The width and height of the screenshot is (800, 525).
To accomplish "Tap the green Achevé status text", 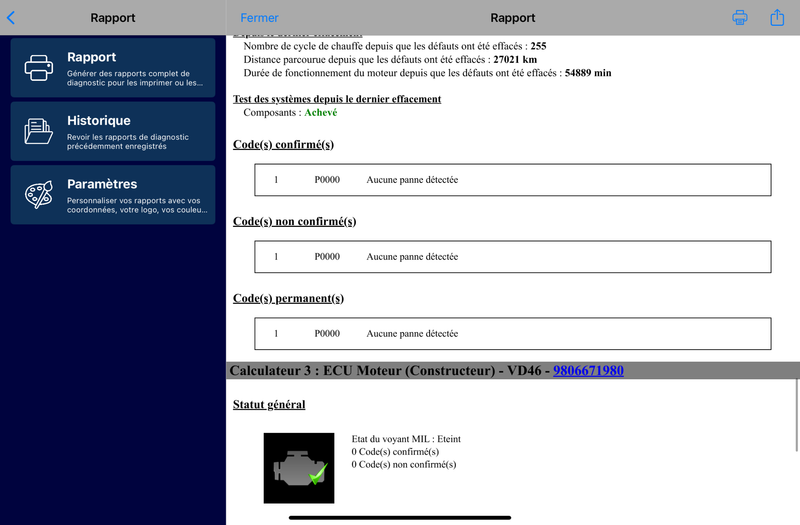I will (320, 113).
